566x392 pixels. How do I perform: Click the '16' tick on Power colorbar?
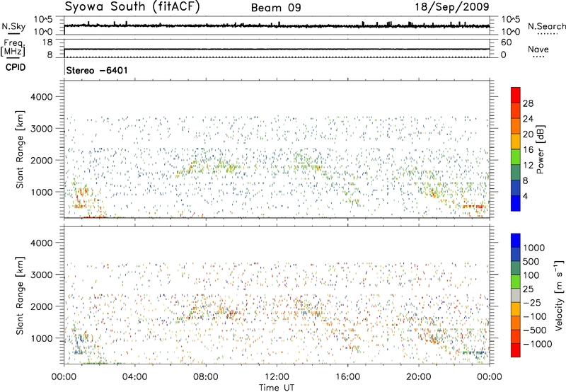(528, 150)
